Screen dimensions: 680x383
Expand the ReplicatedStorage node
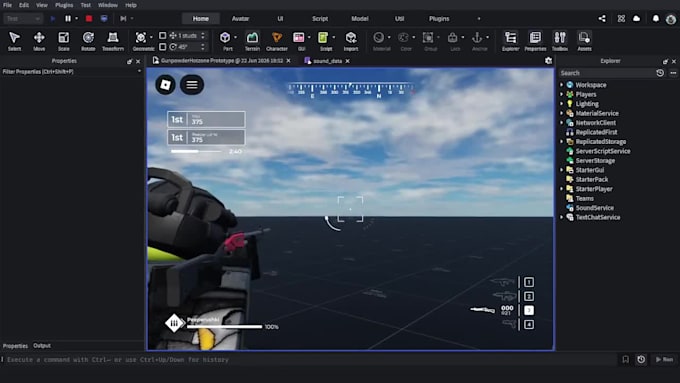(562, 141)
